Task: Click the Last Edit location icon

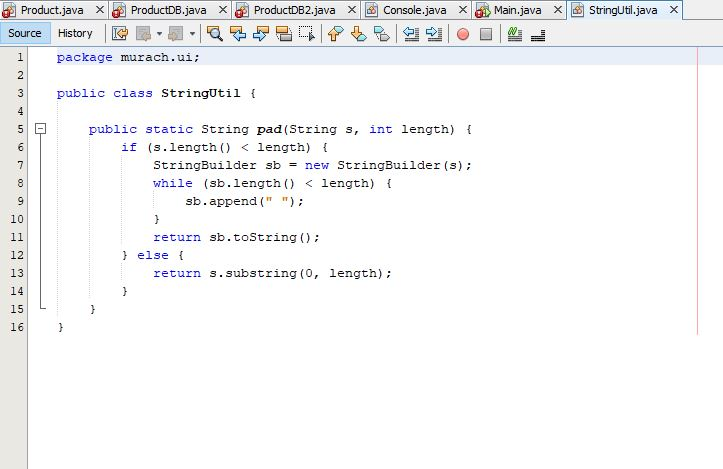Action: (120, 34)
